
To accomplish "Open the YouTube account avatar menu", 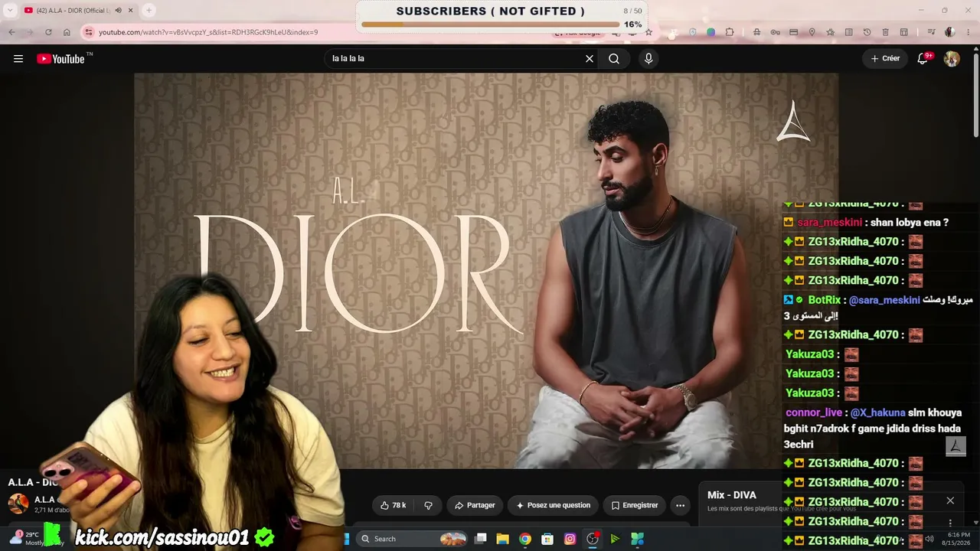I will point(952,59).
